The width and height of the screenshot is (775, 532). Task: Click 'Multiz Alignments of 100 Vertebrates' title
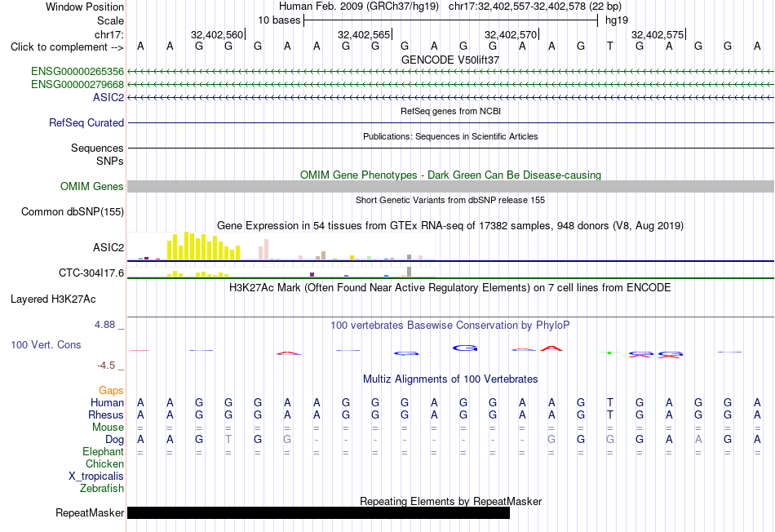(x=450, y=379)
